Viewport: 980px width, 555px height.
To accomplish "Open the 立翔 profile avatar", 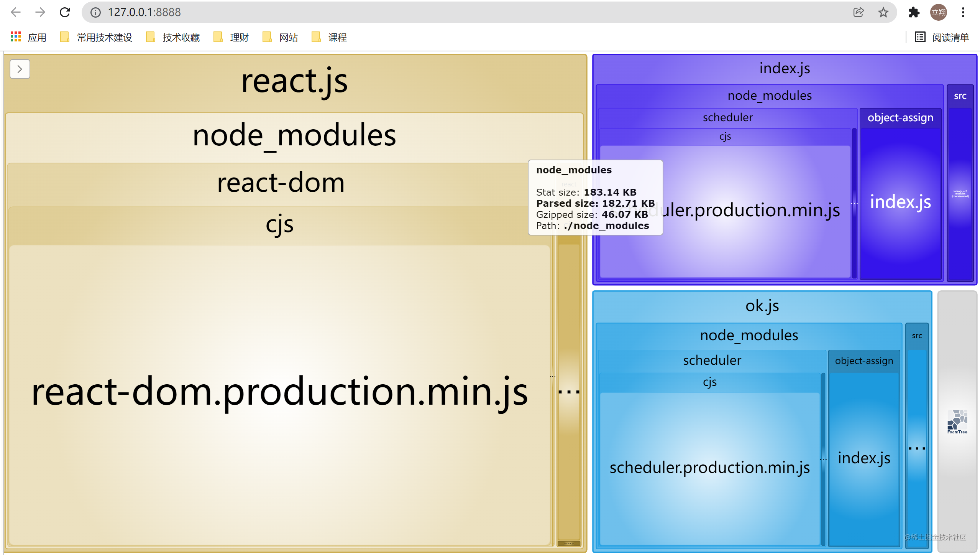I will [x=938, y=12].
